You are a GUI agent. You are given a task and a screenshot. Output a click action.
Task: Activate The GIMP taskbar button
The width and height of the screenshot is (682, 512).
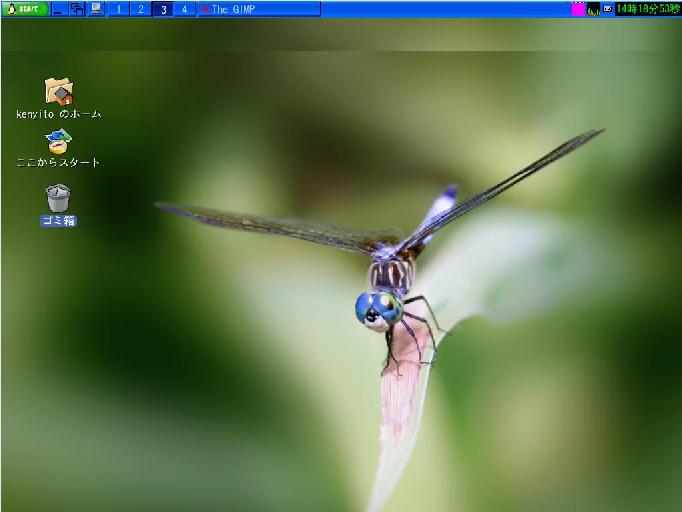[x=259, y=9]
